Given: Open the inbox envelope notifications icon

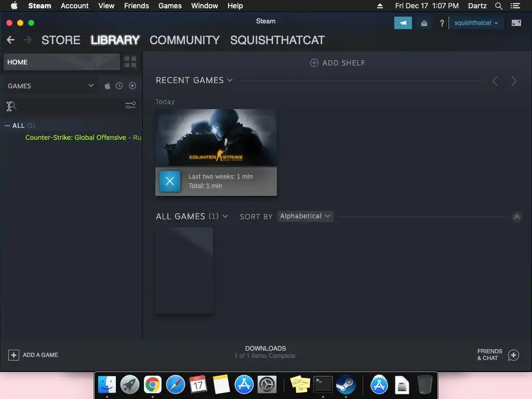Looking at the screenshot, I should [424, 23].
